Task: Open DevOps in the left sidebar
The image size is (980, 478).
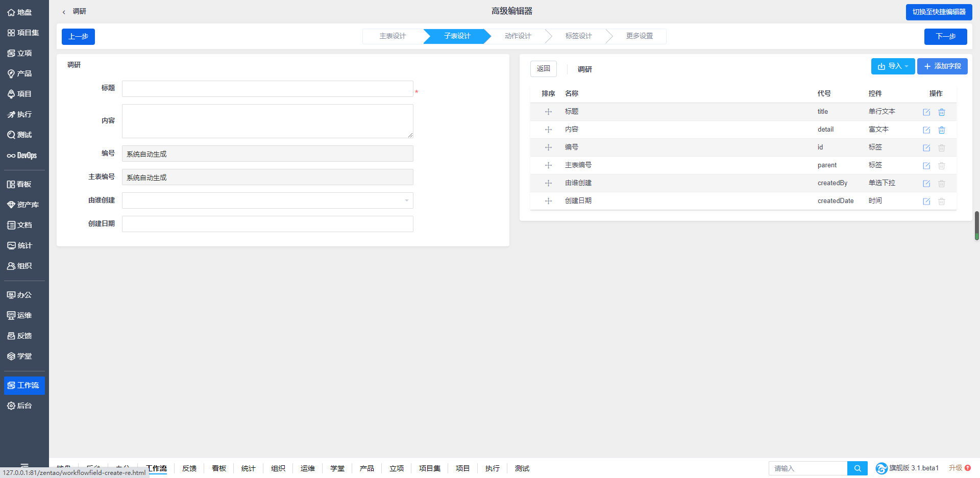Action: [x=22, y=156]
